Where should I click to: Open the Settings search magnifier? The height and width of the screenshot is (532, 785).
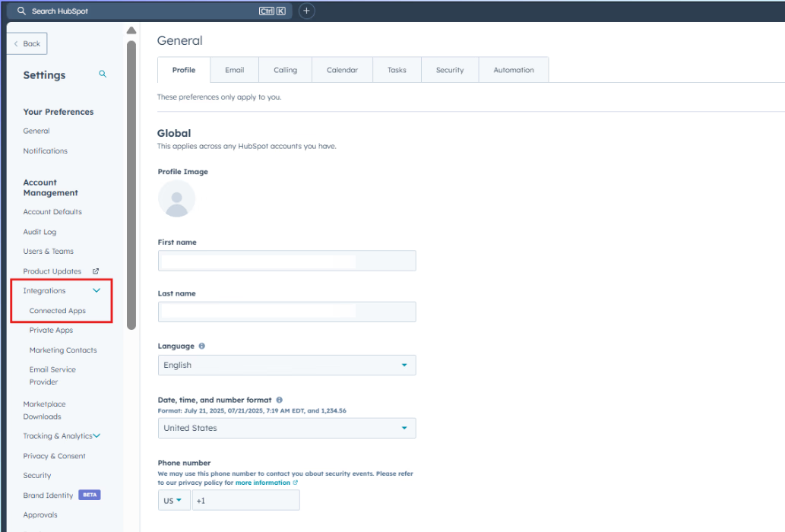pyautogui.click(x=102, y=74)
